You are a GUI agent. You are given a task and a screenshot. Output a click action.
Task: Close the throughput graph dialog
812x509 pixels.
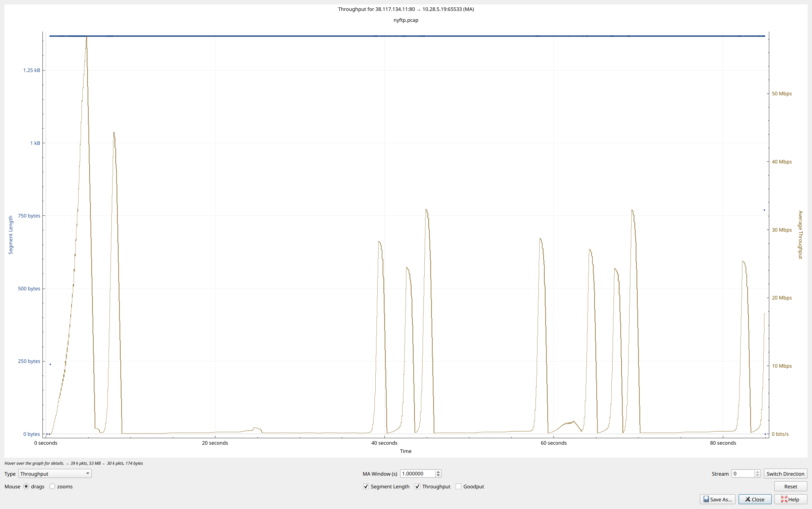click(x=755, y=499)
